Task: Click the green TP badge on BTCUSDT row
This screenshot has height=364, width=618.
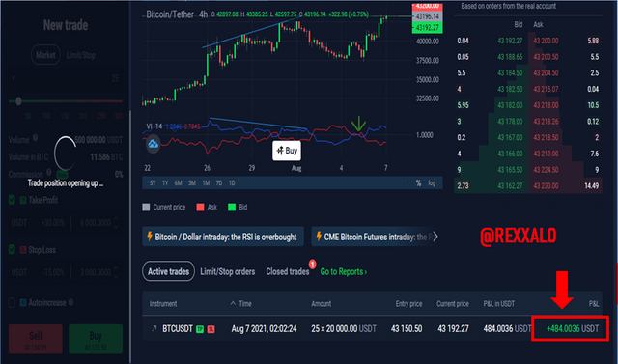Action: [x=200, y=329]
